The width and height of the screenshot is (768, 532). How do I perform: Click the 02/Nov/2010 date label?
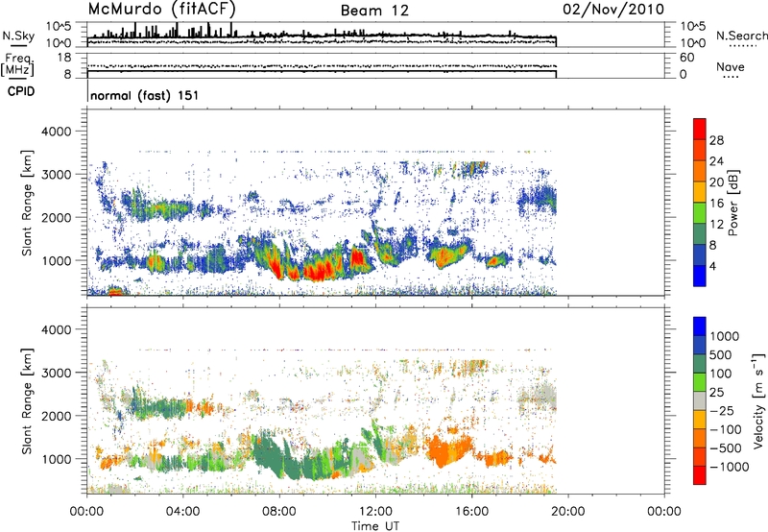613,10
